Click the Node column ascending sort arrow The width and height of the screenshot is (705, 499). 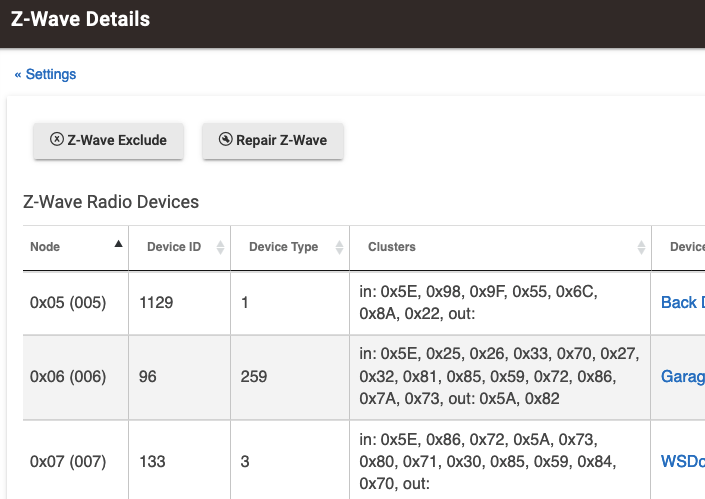tap(118, 244)
